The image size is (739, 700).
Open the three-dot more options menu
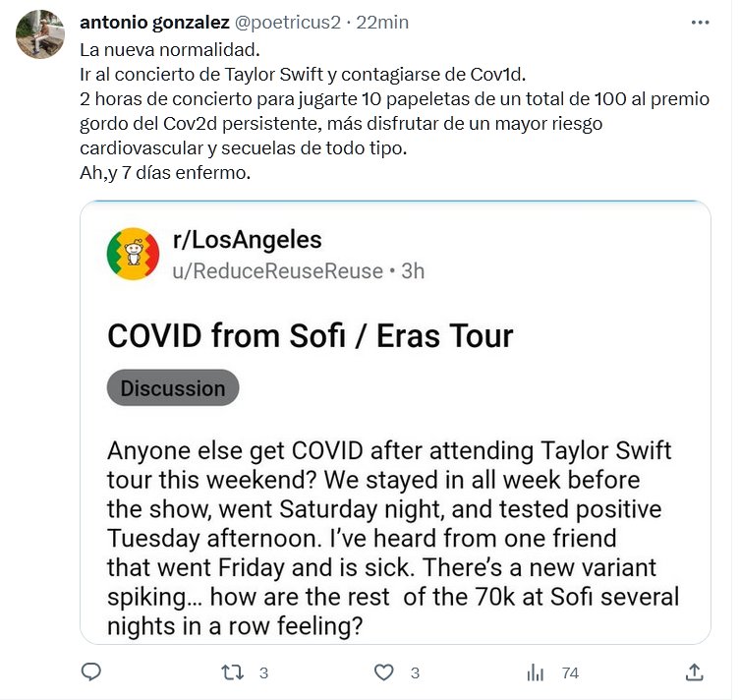700,22
